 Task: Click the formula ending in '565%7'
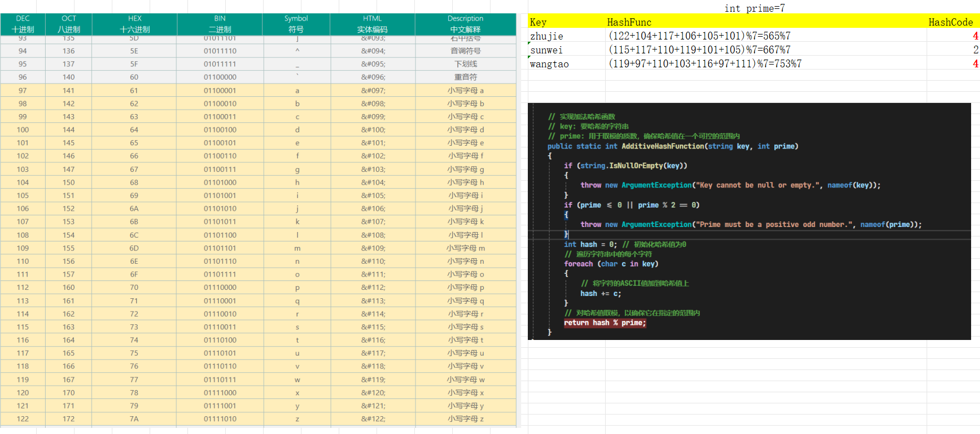(x=699, y=36)
